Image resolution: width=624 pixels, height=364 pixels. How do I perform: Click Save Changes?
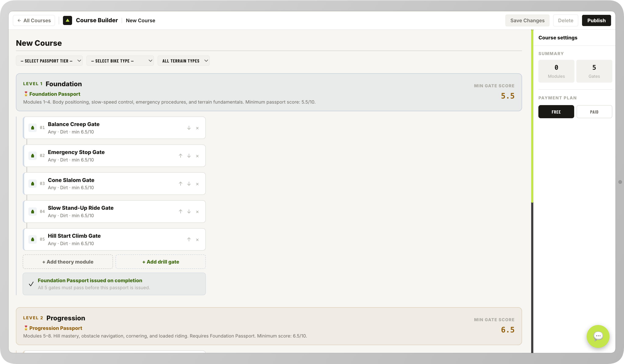point(527,21)
